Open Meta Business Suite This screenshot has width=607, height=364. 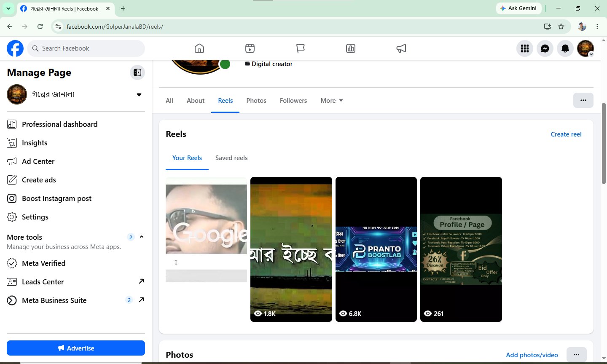(x=76, y=300)
